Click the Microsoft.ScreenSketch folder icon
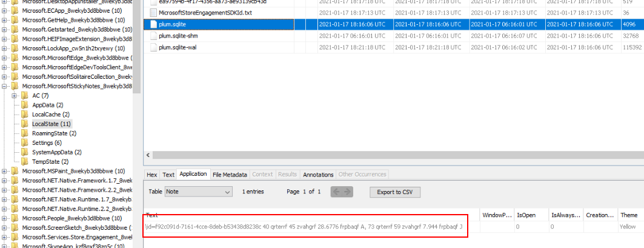 15,227
